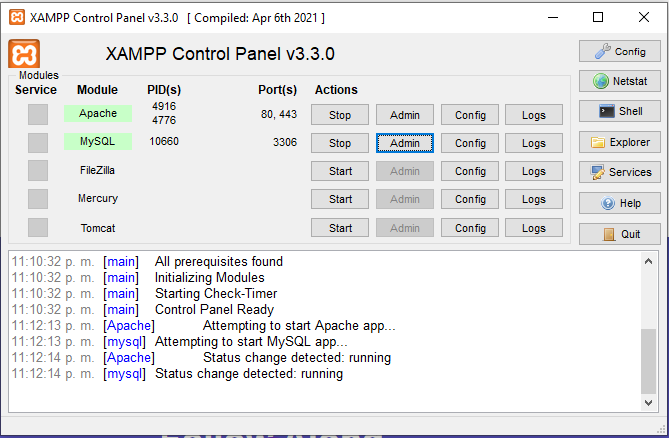This screenshot has width=669, height=438.
Task: Click the MySQL PID 10660
Action: [x=164, y=141]
